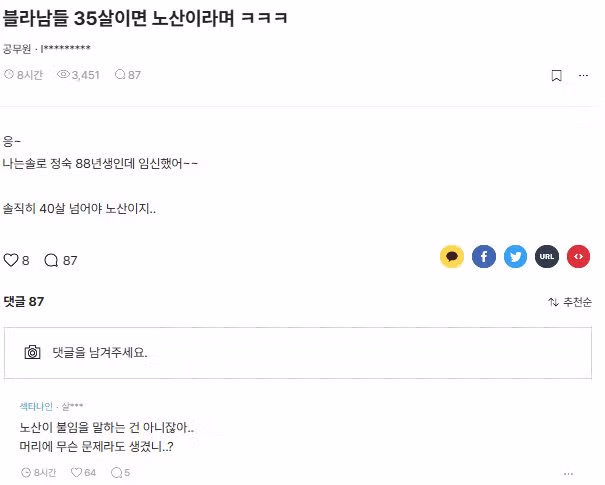This screenshot has height=485, width=605.
Task: Copy post URL link
Action: coord(547,257)
